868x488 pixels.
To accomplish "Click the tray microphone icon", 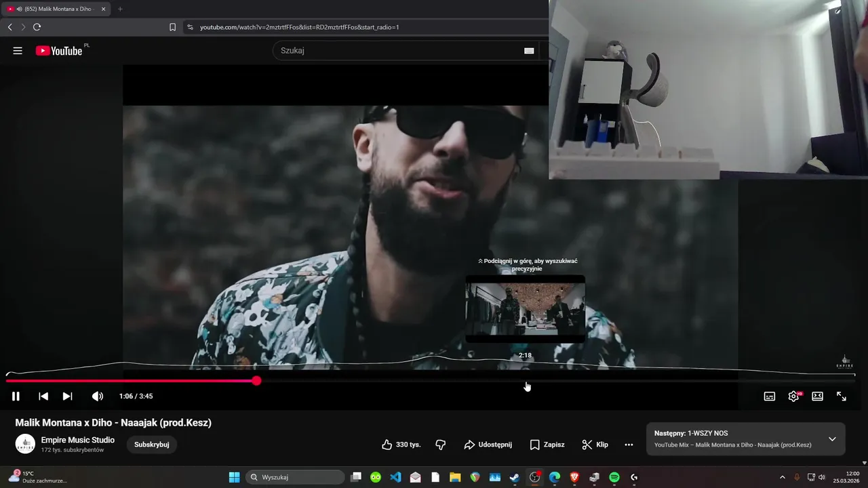I will click(797, 477).
